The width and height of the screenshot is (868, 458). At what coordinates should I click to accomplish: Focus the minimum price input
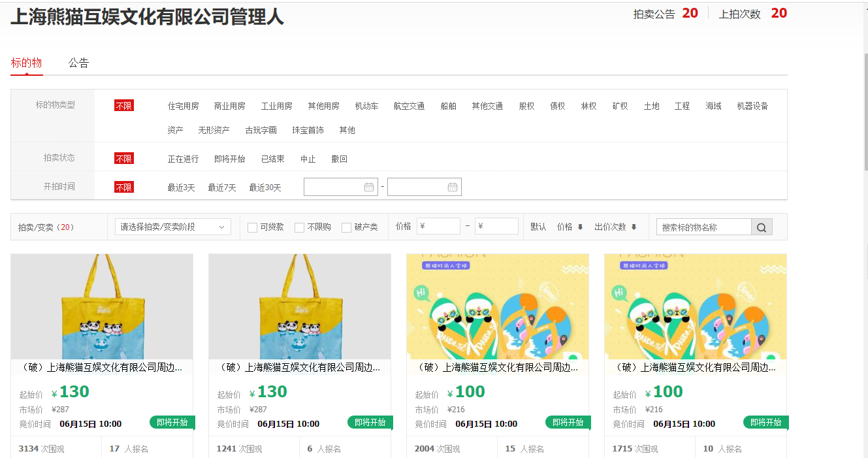[438, 226]
